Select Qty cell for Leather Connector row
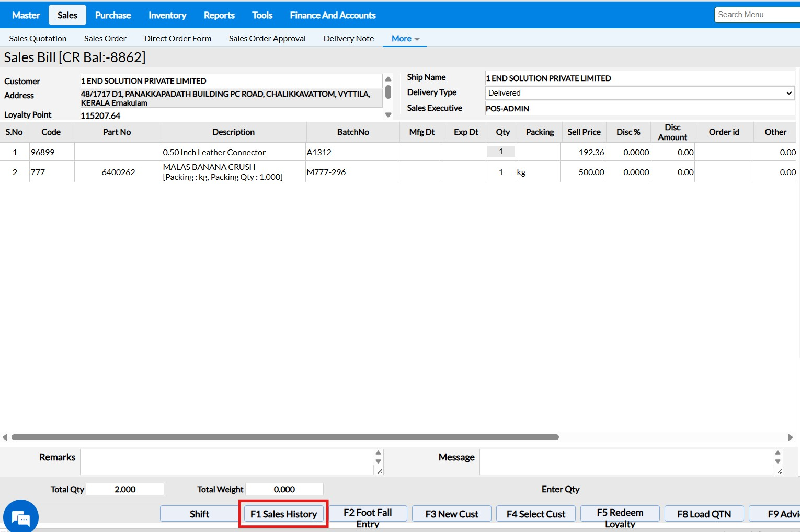 click(501, 152)
